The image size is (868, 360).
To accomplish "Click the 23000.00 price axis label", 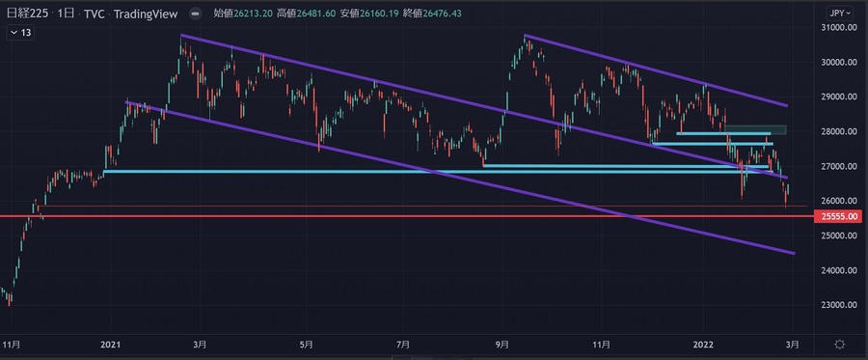I will [840, 305].
